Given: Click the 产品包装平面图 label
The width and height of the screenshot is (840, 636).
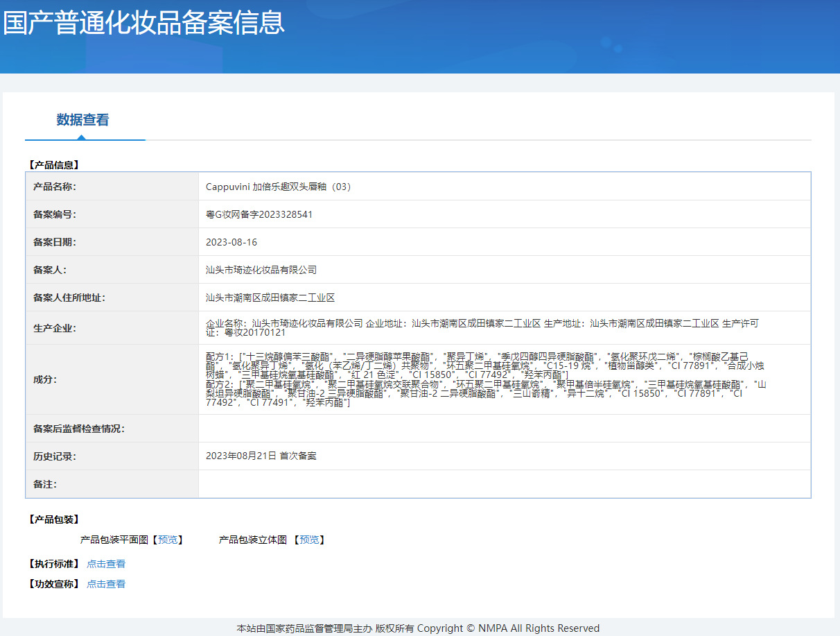Looking at the screenshot, I should [x=114, y=540].
